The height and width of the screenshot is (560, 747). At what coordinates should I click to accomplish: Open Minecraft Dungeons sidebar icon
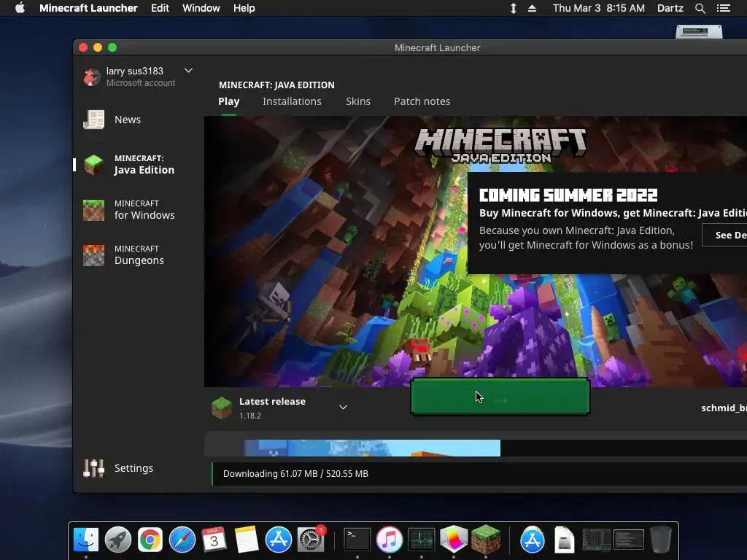tap(94, 255)
